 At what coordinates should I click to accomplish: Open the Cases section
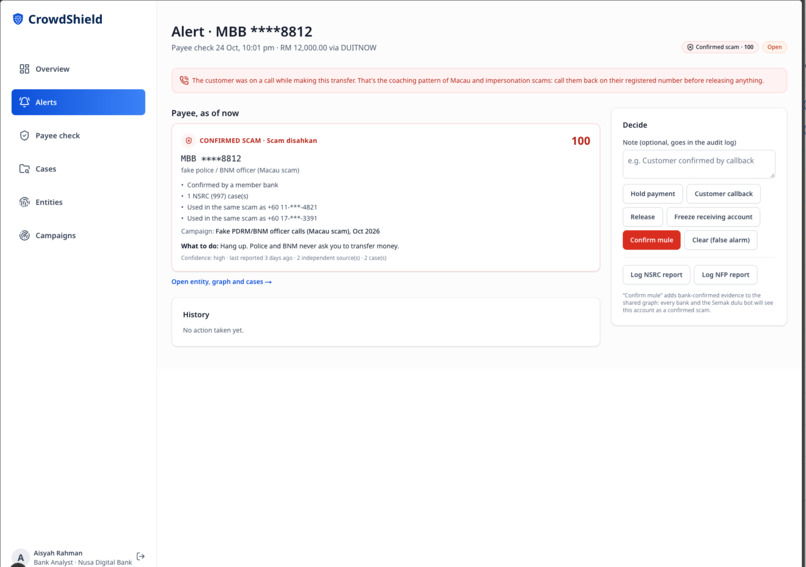pos(78,169)
